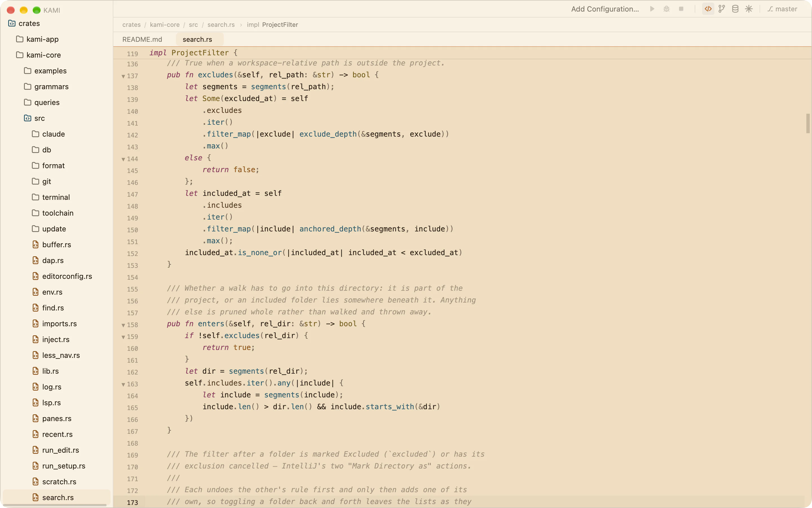
Task: Click Add Configuration...
Action: (x=605, y=9)
